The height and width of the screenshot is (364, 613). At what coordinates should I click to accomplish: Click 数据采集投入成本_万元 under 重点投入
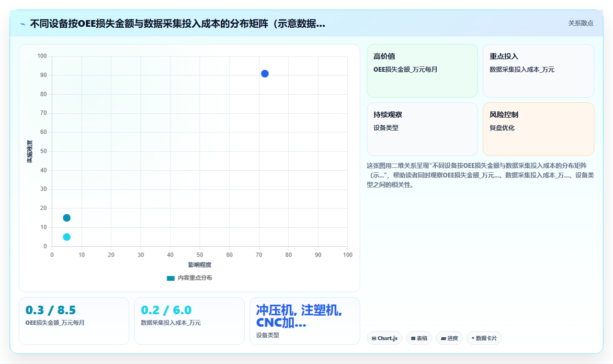522,69
